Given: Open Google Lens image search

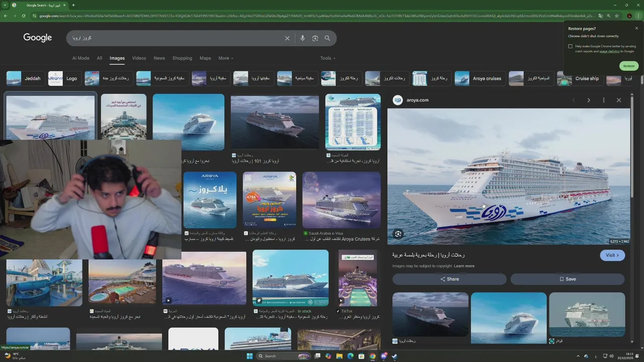Looking at the screenshot, I should (x=315, y=38).
